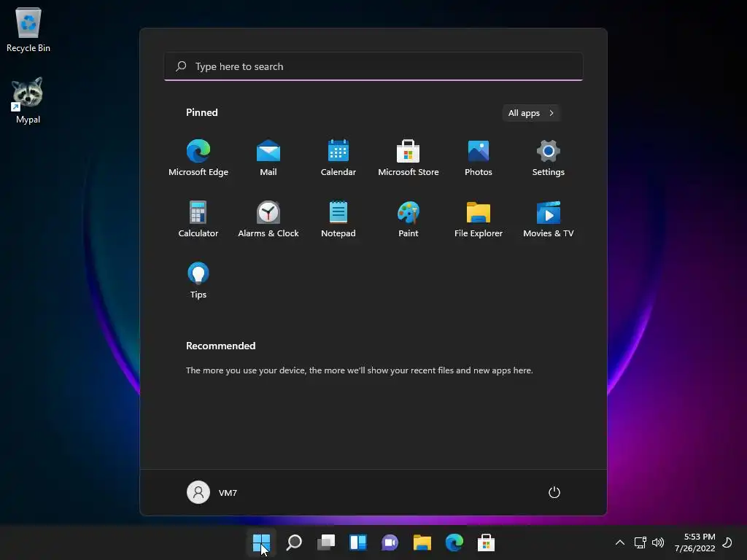This screenshot has width=747, height=560.
Task: Select the Recycle Bin desktop icon
Action: pyautogui.click(x=28, y=30)
